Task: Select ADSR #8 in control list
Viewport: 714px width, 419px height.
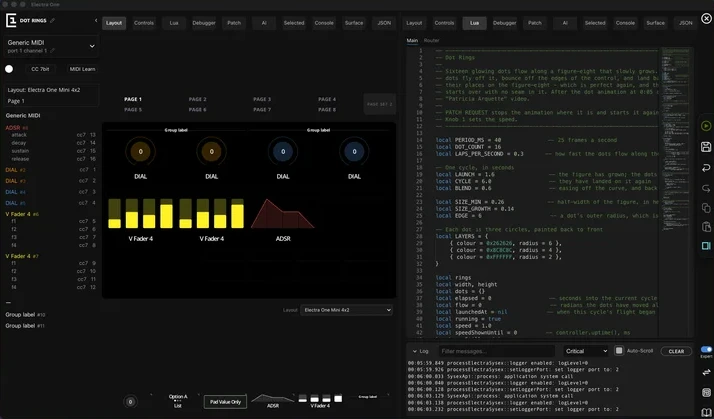Action: [x=17, y=128]
